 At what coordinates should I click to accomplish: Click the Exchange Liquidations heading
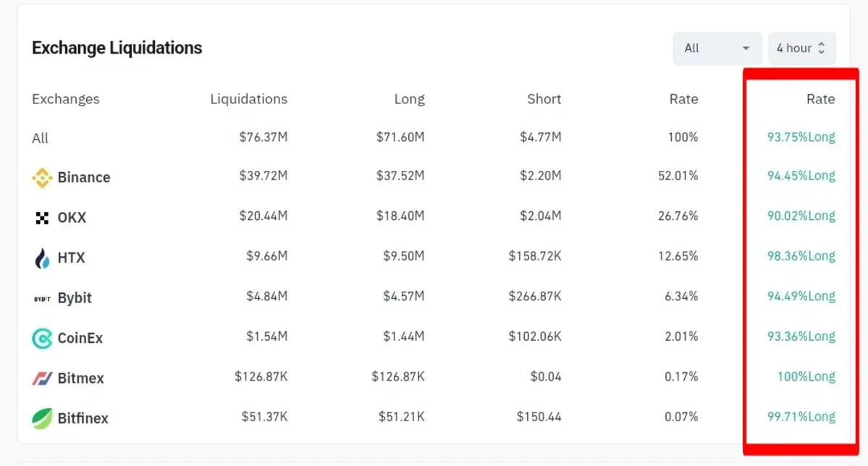[117, 48]
